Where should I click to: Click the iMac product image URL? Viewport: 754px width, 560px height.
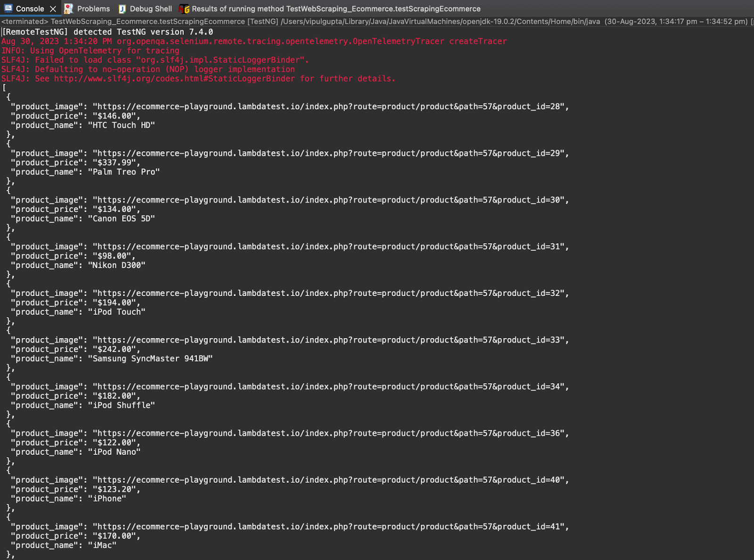pos(330,527)
